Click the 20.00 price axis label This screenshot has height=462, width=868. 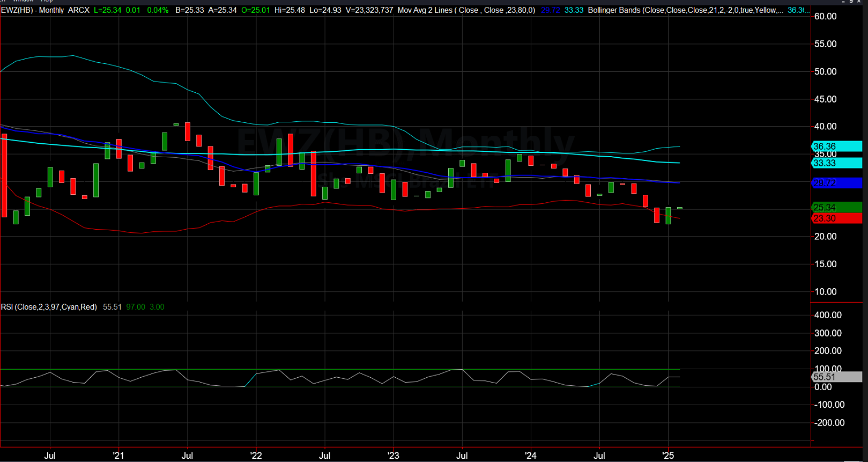click(x=825, y=236)
